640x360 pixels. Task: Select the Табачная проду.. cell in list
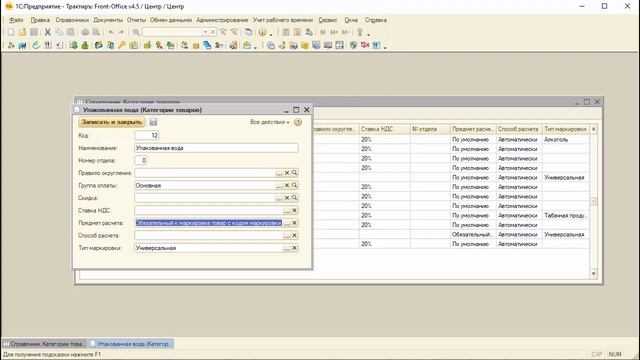click(x=565, y=215)
